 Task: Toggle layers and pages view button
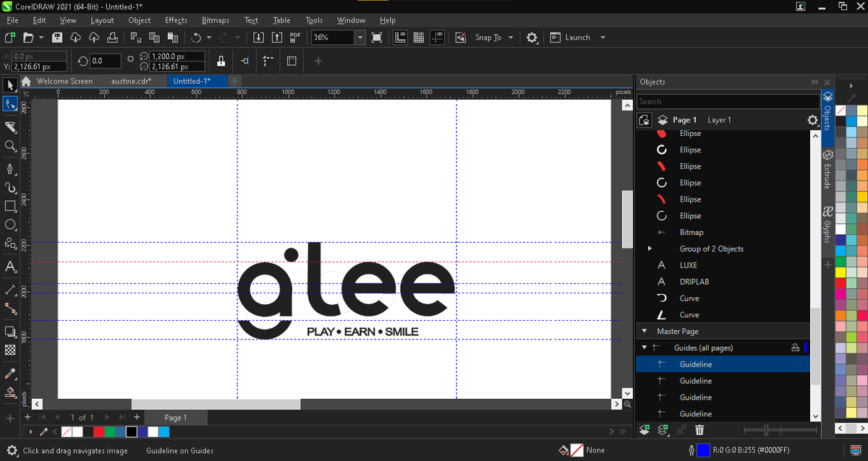645,121
